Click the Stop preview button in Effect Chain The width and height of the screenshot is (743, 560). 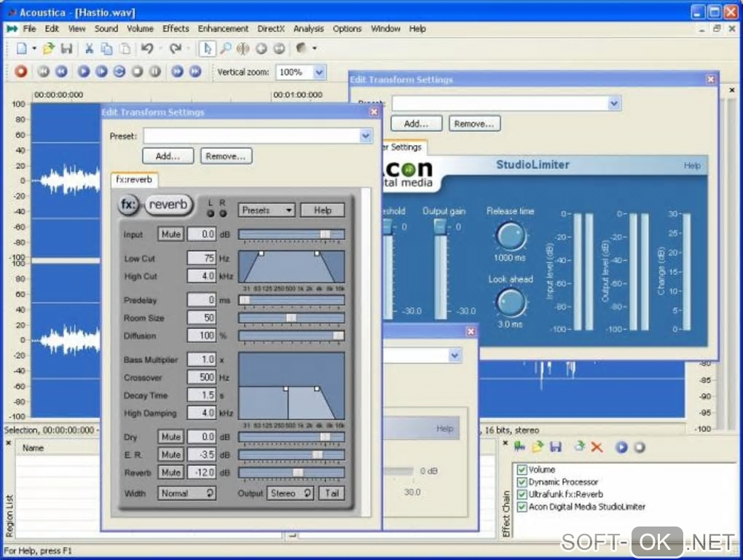640,447
